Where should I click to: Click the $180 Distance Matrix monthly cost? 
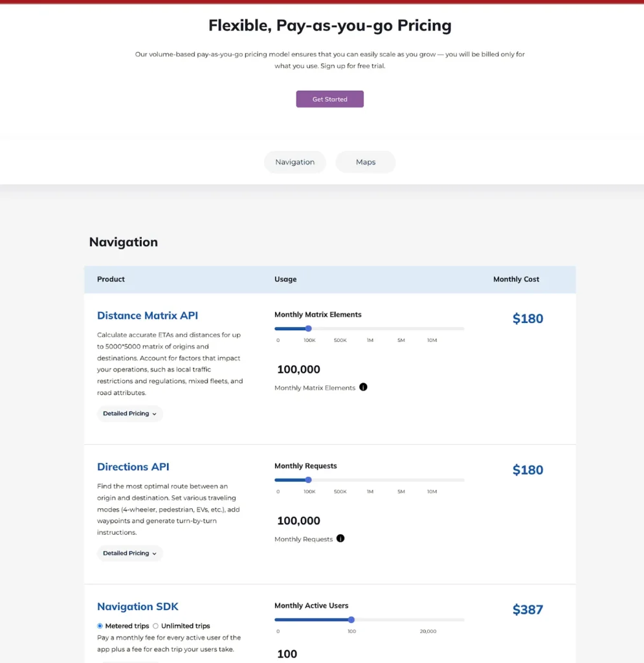point(527,319)
